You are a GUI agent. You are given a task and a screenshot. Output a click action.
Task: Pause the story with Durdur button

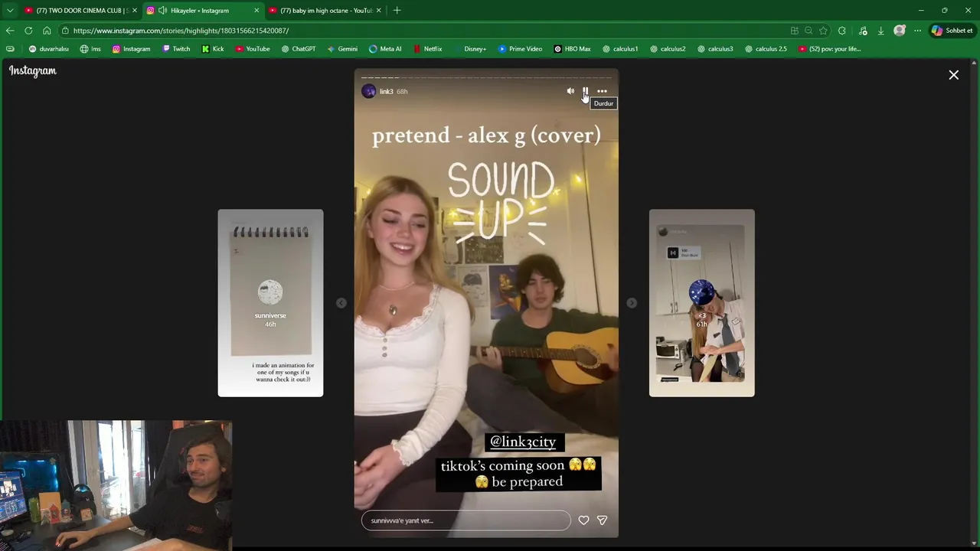[x=586, y=91]
